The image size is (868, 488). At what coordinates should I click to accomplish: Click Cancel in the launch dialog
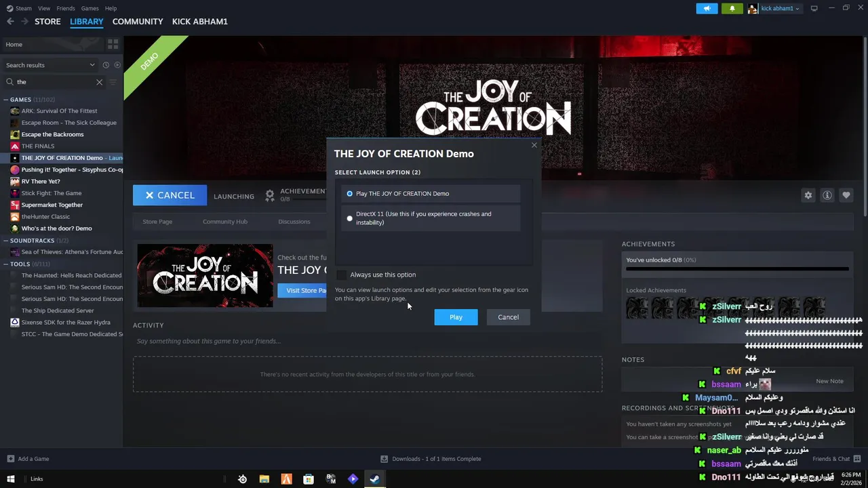tap(508, 317)
